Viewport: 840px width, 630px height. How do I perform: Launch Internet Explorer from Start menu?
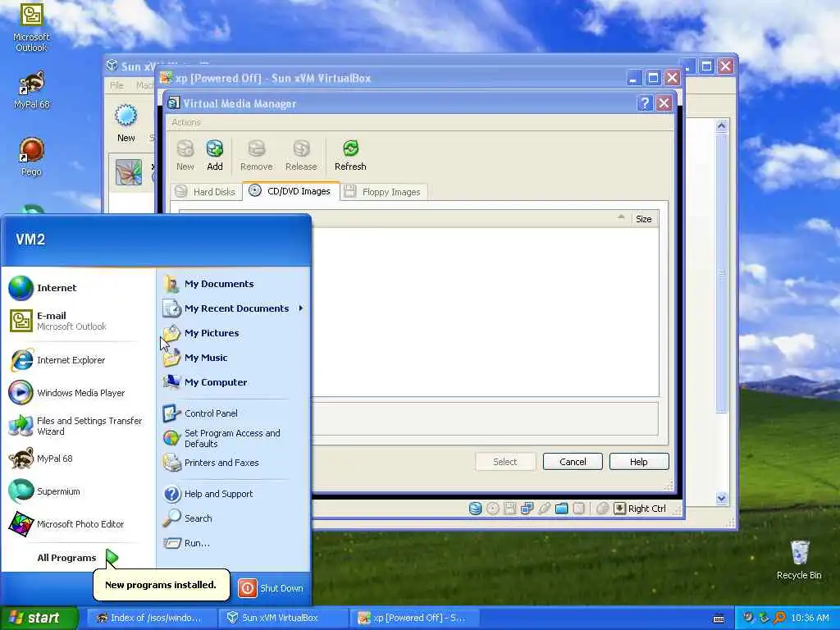78,360
